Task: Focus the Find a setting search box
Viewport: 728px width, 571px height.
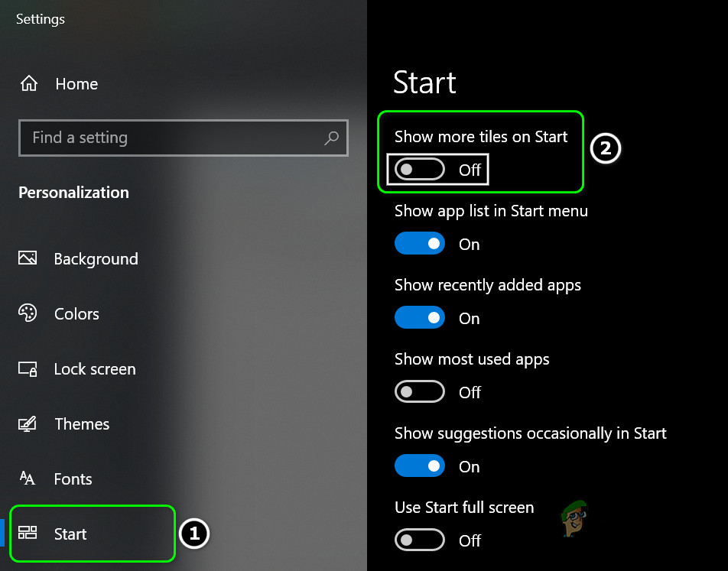Action: [x=184, y=138]
